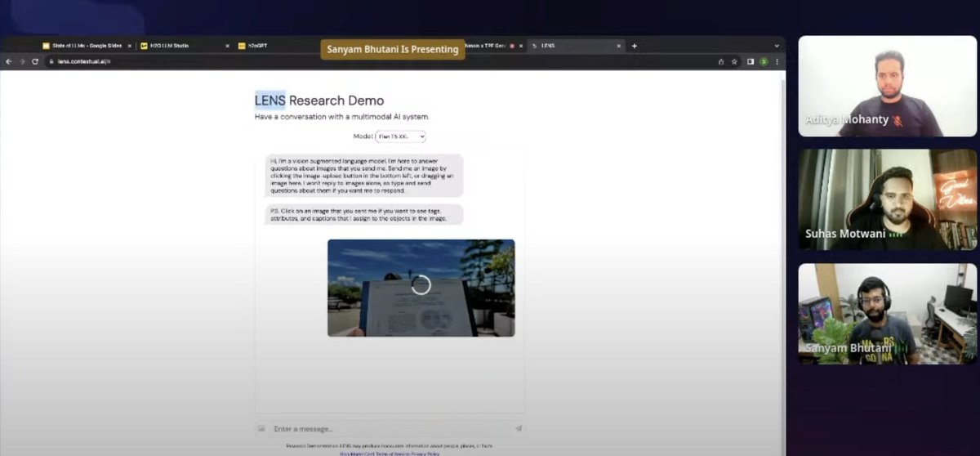
Task: Click the browser forward arrow
Action: pyautogui.click(x=22, y=61)
